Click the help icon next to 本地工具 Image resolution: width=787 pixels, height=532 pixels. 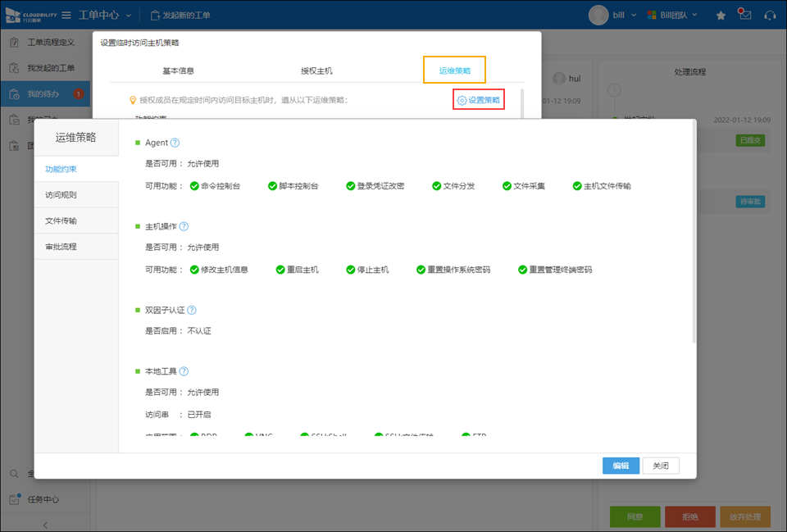(x=184, y=371)
